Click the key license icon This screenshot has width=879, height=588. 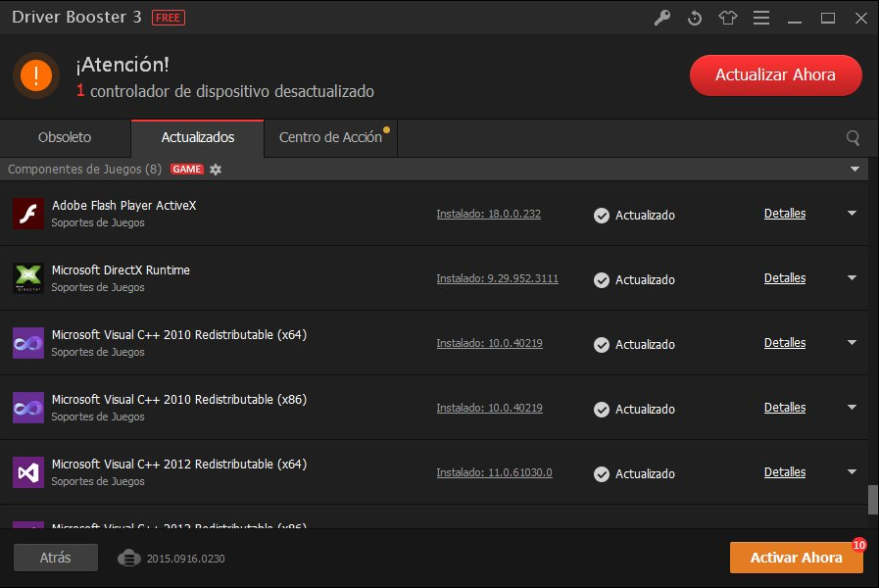[662, 18]
